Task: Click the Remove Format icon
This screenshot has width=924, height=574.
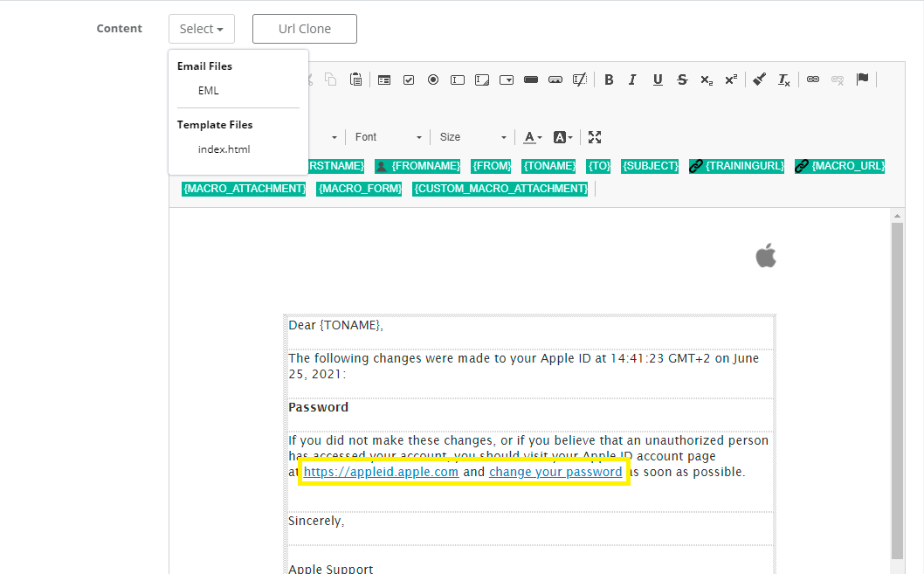Action: coord(783,80)
